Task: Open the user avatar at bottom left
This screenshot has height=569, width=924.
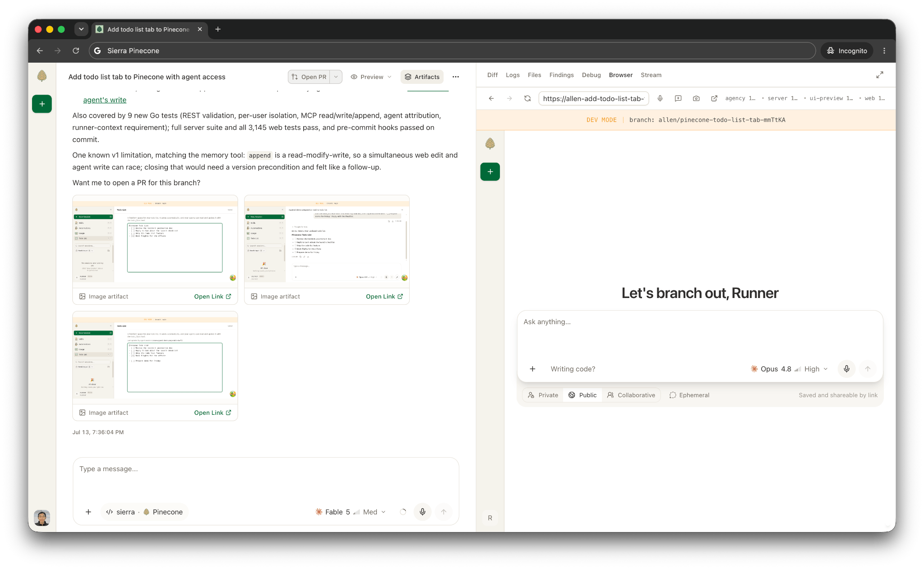Action: click(42, 518)
